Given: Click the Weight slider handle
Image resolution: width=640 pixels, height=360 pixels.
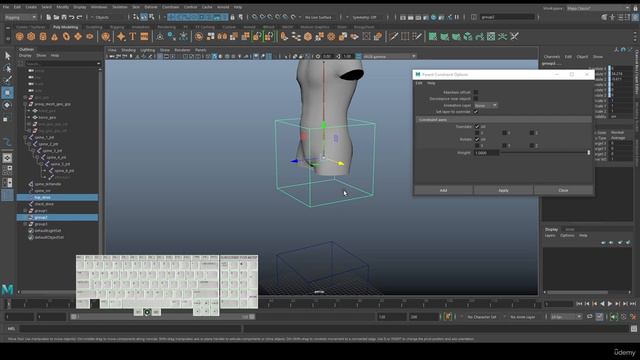Looking at the screenshot, I should click(x=589, y=152).
